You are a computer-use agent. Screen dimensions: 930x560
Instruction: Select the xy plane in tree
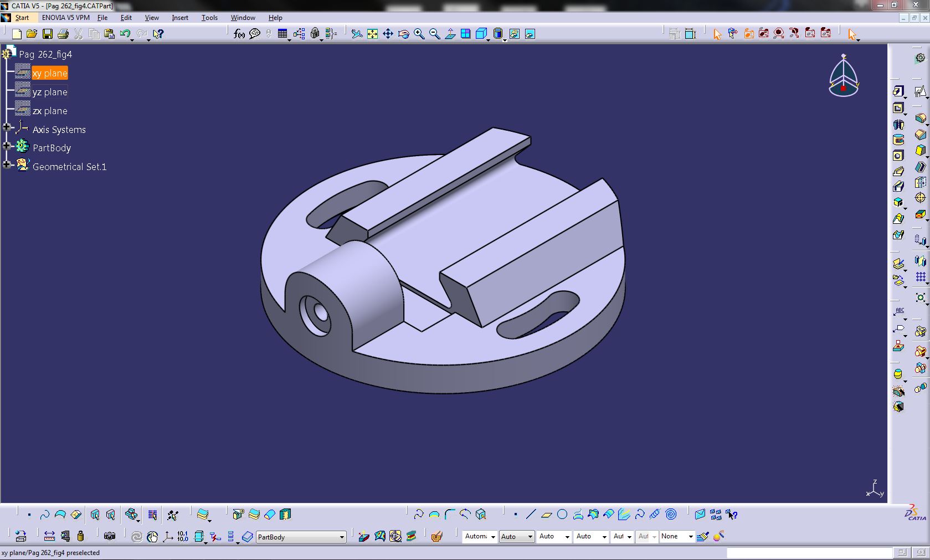click(x=50, y=73)
